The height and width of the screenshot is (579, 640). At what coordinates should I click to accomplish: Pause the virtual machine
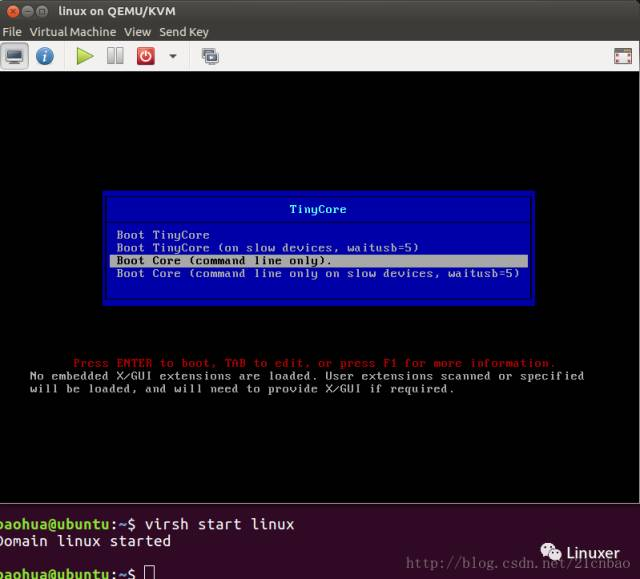115,56
